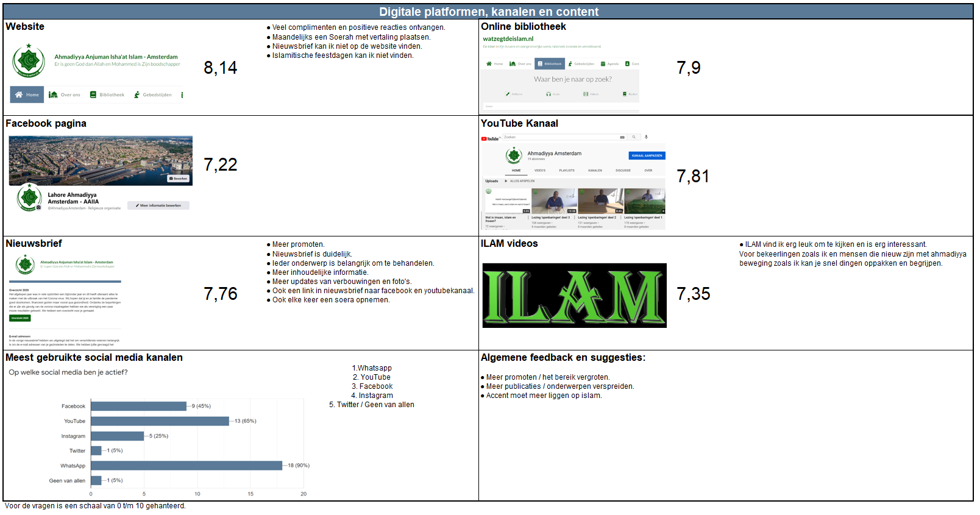Click the Facebook page profile logo
The height and width of the screenshot is (515, 980).
(x=29, y=197)
